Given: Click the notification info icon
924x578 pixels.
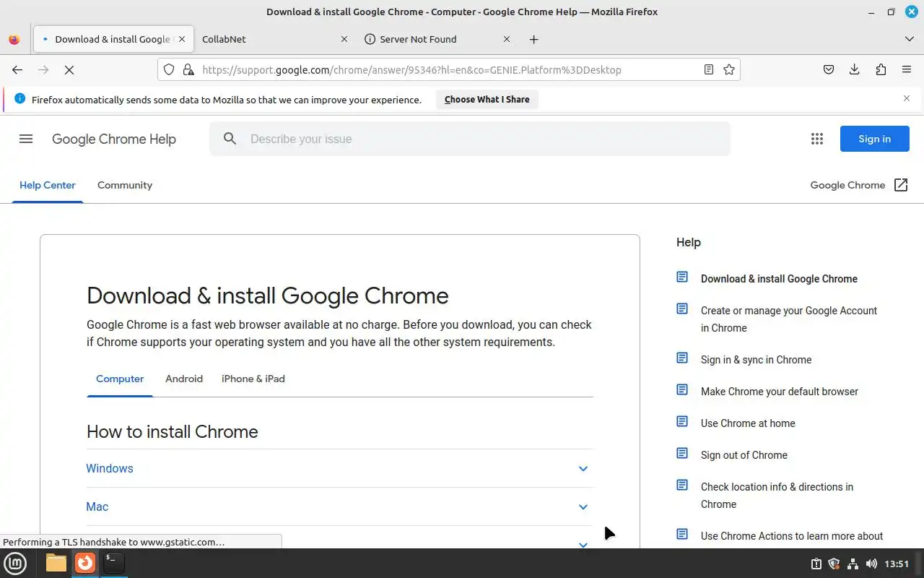Looking at the screenshot, I should 19,98.
